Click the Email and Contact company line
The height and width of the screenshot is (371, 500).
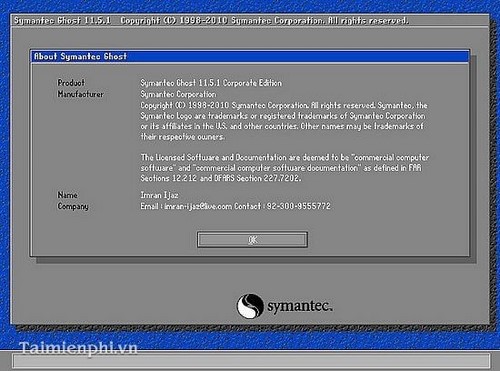(235, 206)
